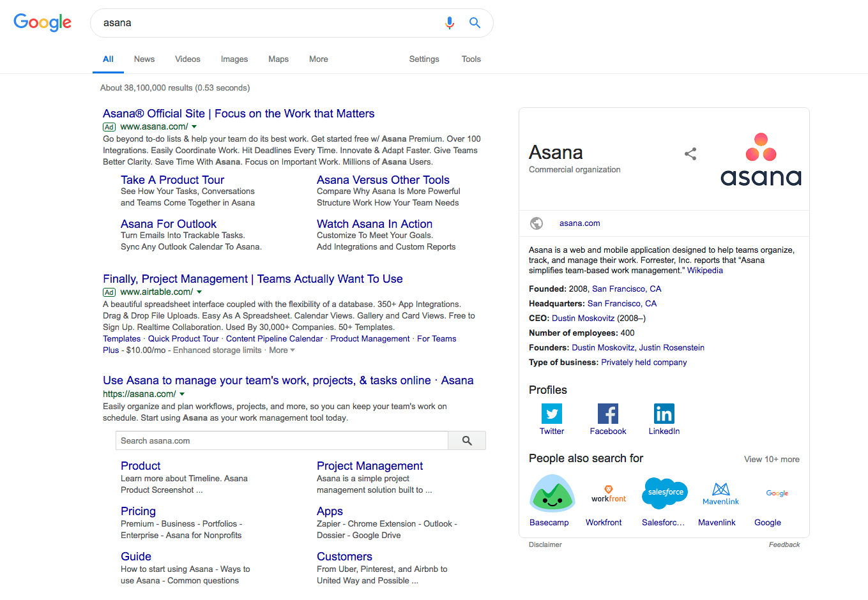Click Content Pipeline Calendar link
Image resolution: width=868 pixels, height=600 pixels.
[x=275, y=339]
